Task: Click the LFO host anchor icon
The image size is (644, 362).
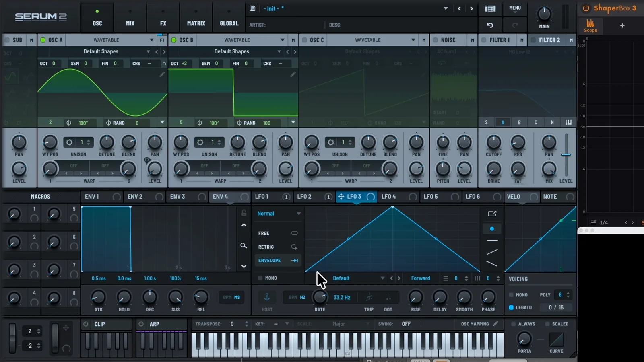Action: (267, 297)
